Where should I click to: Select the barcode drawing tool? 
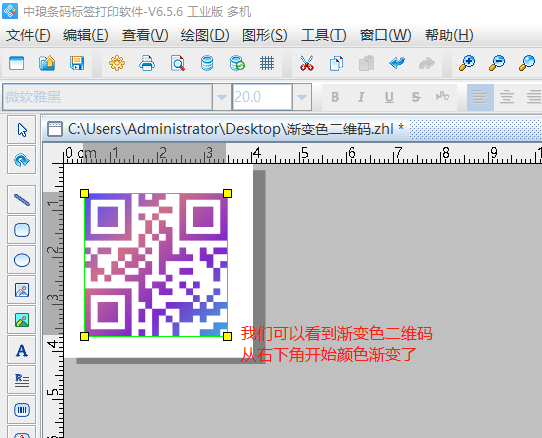22,410
